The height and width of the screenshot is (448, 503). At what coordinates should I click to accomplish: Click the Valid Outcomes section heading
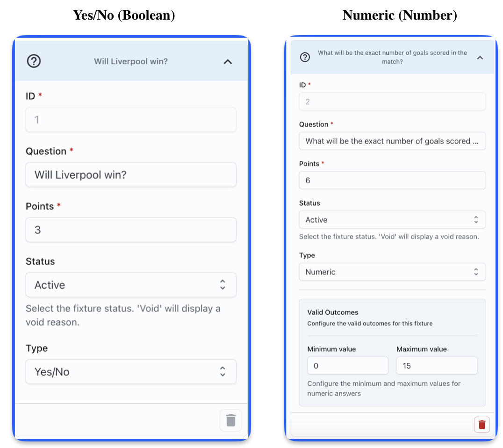tap(332, 312)
